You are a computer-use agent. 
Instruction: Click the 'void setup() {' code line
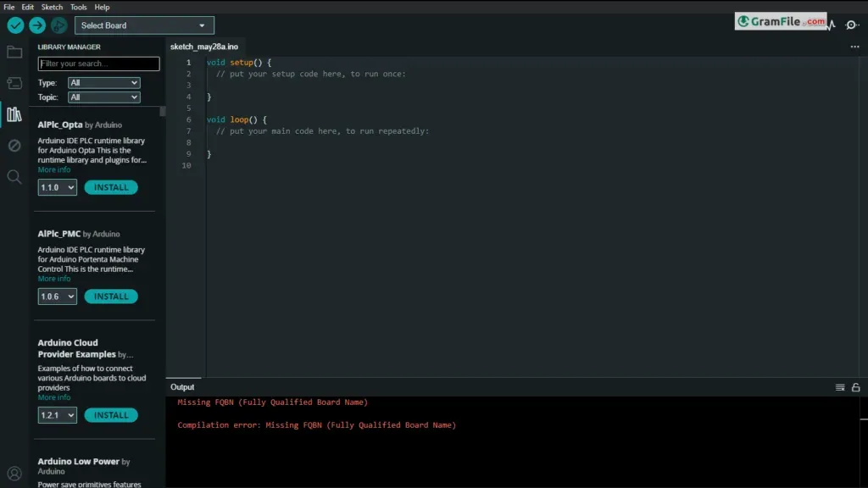click(x=239, y=63)
